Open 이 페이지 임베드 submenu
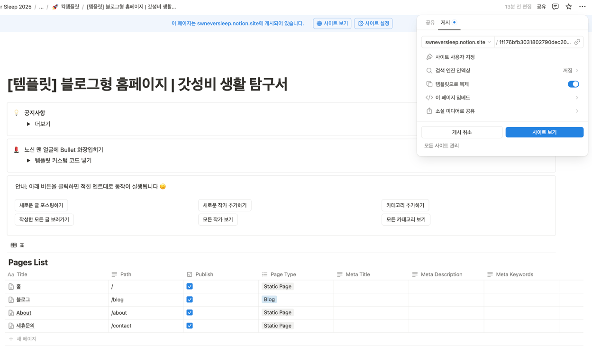The image size is (592, 364). 502,98
